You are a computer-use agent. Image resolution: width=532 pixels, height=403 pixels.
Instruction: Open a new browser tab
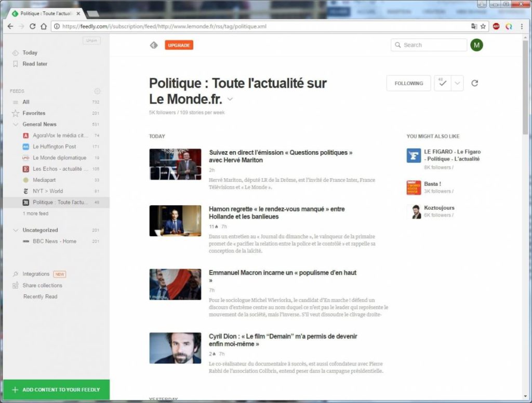[93, 14]
